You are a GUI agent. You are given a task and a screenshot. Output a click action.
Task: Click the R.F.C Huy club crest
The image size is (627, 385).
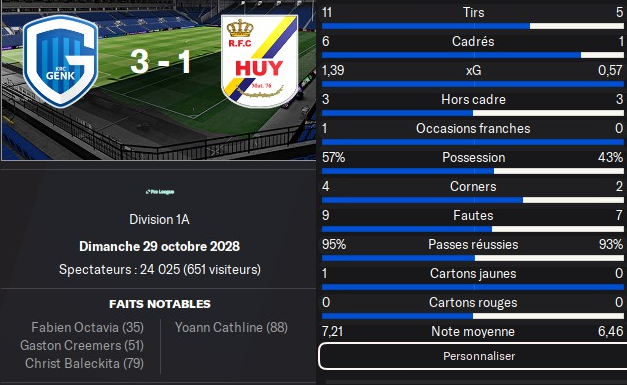(x=259, y=61)
